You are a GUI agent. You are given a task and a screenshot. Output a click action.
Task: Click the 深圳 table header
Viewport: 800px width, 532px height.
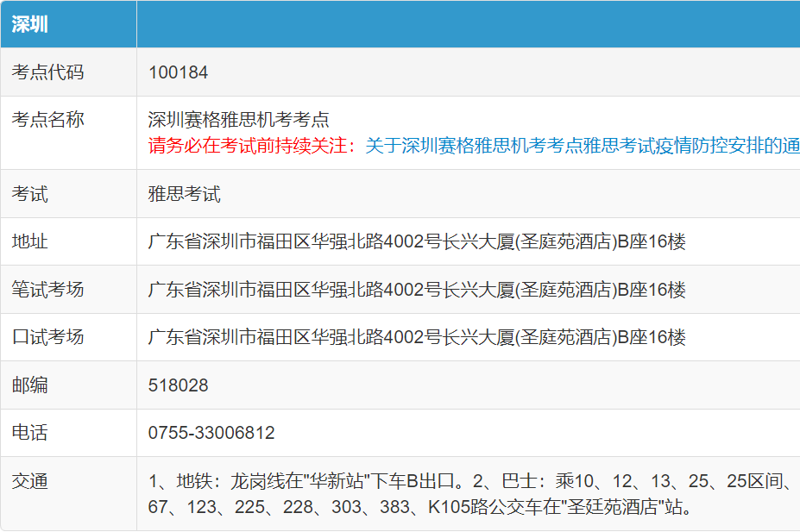[30, 24]
